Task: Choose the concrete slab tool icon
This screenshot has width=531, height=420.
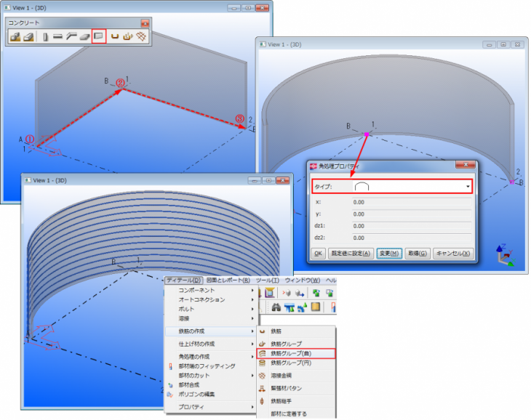Action: [x=84, y=36]
